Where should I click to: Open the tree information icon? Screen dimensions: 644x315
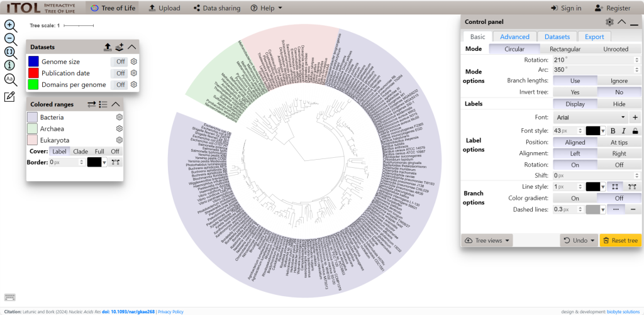click(10, 65)
